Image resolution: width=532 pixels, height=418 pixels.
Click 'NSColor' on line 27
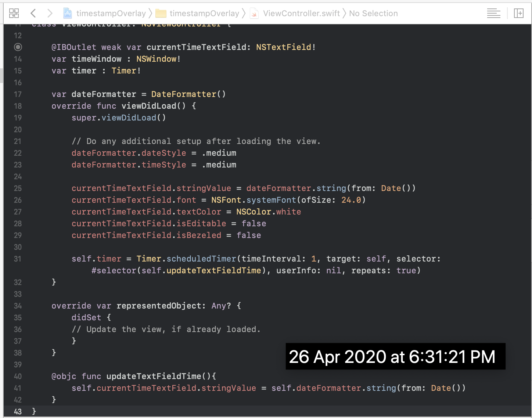click(254, 212)
